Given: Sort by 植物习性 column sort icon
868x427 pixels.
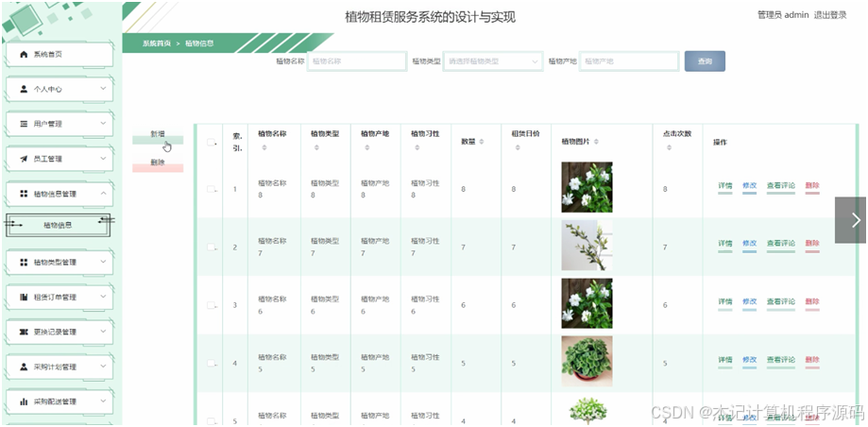Looking at the screenshot, I should click(x=417, y=147).
